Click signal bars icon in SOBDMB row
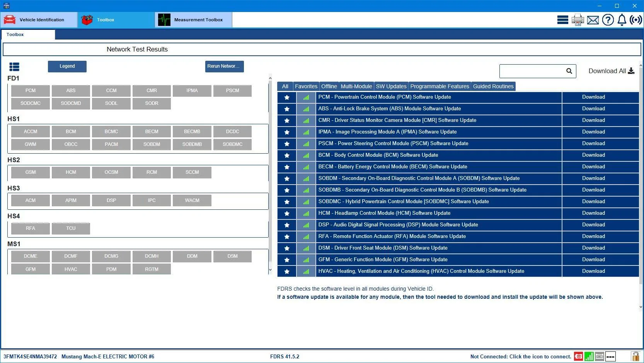This screenshot has width=644, height=363. pyautogui.click(x=306, y=190)
